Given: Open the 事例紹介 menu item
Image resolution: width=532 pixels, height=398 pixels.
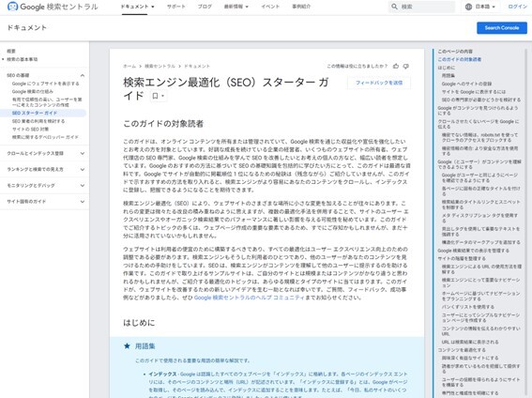Looking at the screenshot, I should 301,7.
